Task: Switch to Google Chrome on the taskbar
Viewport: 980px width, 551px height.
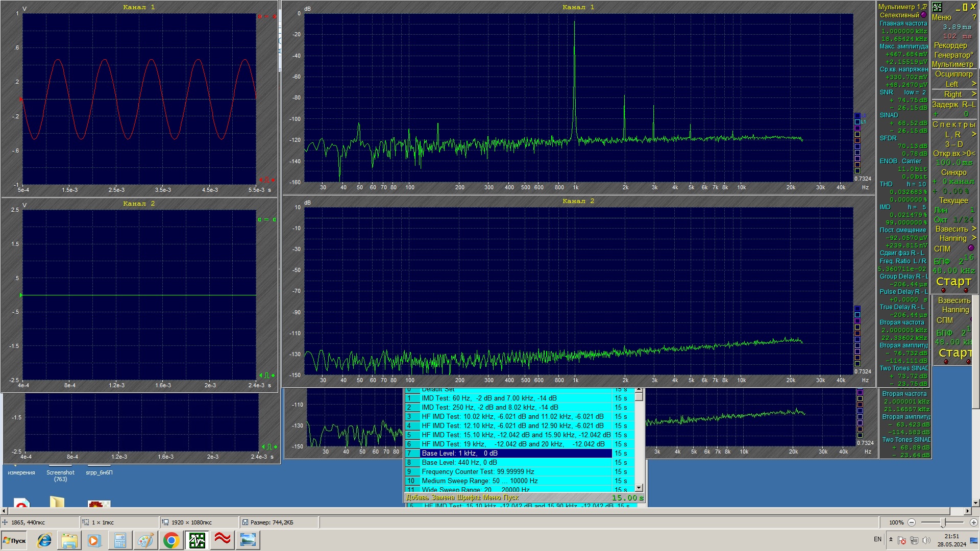Action: point(171,540)
